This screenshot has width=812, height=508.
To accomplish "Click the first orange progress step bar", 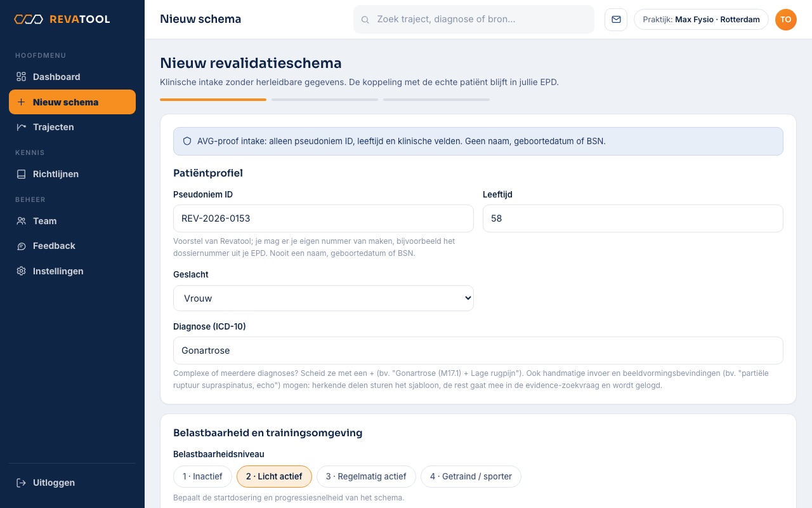I will (213, 100).
